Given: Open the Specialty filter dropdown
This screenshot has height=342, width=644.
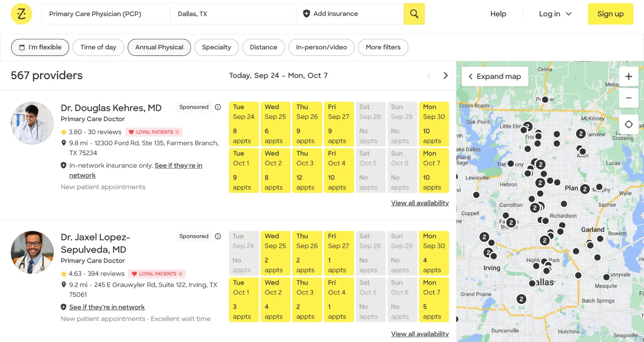Looking at the screenshot, I should coord(216,47).
